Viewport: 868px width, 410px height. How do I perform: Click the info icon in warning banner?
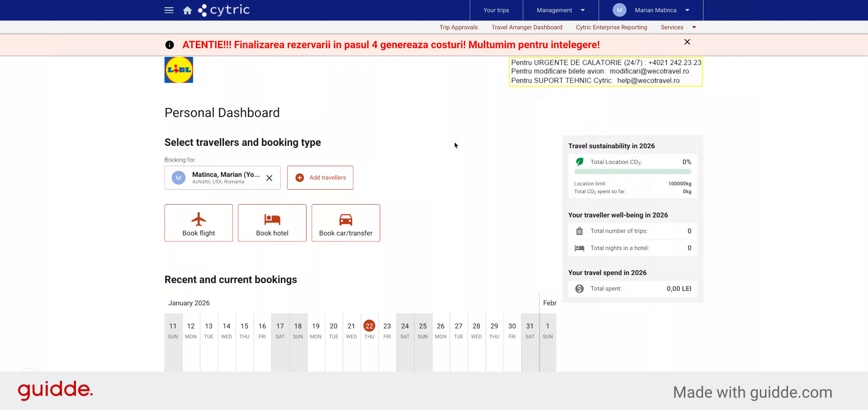[x=170, y=45]
